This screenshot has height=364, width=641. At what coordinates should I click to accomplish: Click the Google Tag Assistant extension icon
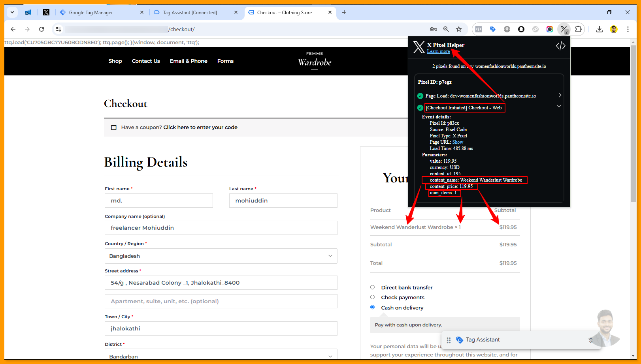point(493,29)
